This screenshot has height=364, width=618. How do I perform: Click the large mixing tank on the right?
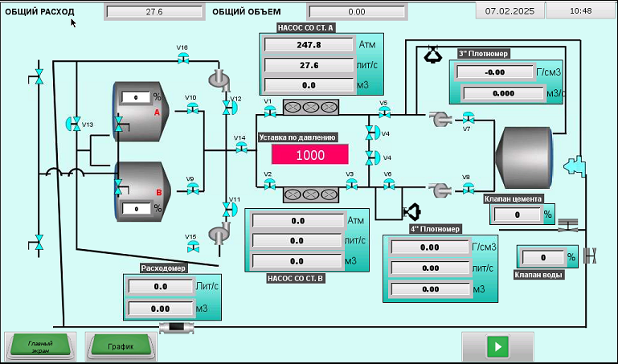526,153
